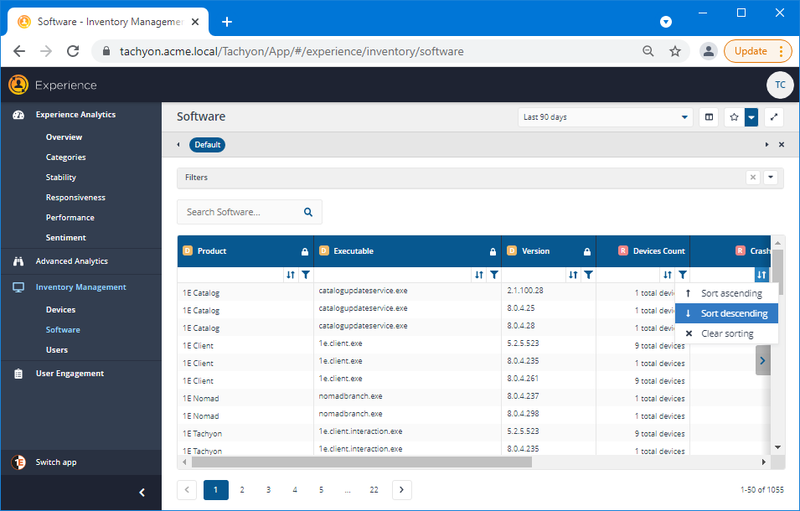Image resolution: width=800 pixels, height=511 pixels.
Task: Filter the Executable column
Action: (x=494, y=275)
